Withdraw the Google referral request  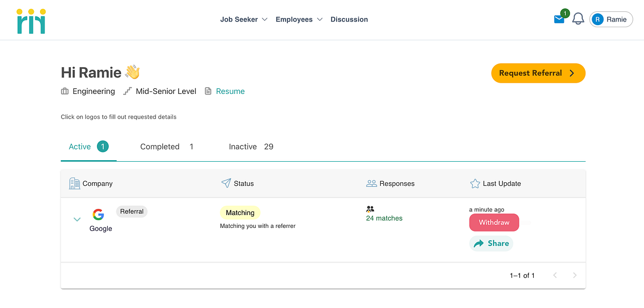coord(494,222)
